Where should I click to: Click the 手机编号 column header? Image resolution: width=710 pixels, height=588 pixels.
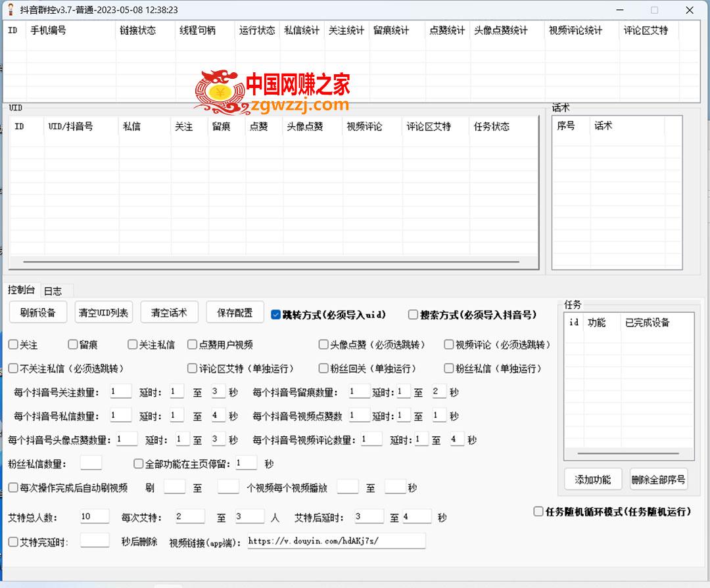71,30
